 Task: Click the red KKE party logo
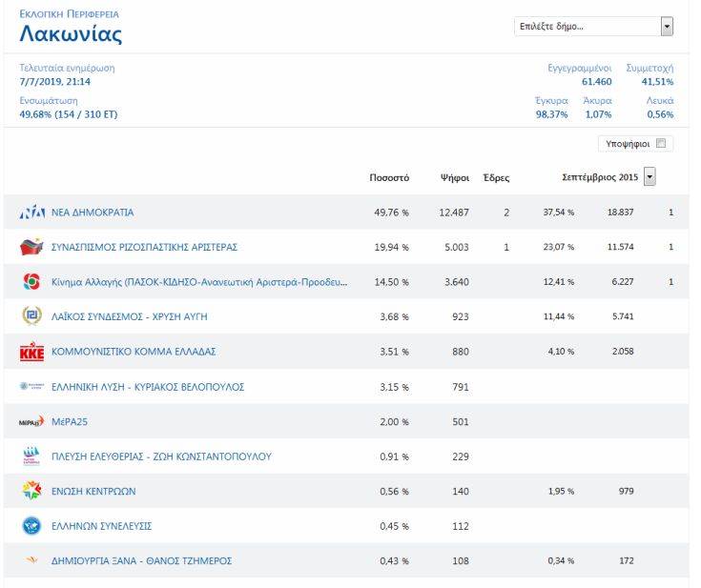31,352
